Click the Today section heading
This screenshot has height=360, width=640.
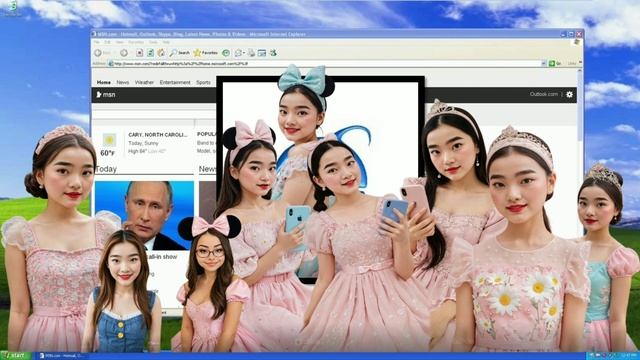pyautogui.click(x=106, y=169)
